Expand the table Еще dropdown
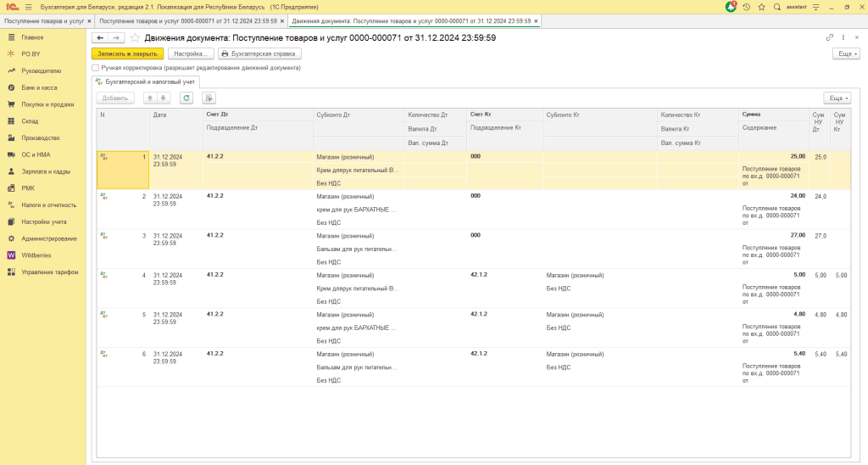The height and width of the screenshot is (465, 868). pyautogui.click(x=837, y=98)
